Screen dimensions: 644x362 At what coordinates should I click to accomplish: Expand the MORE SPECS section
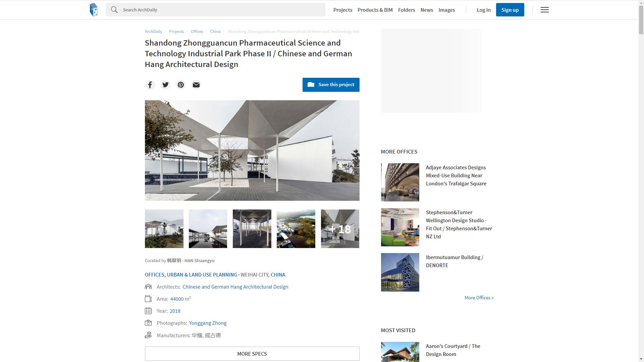[252, 354]
